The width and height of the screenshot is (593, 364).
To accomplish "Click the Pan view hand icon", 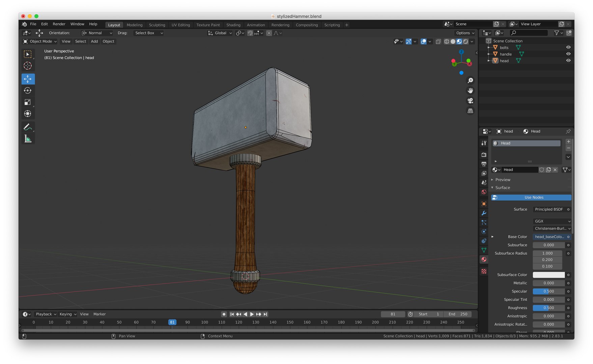I will click(x=470, y=91).
